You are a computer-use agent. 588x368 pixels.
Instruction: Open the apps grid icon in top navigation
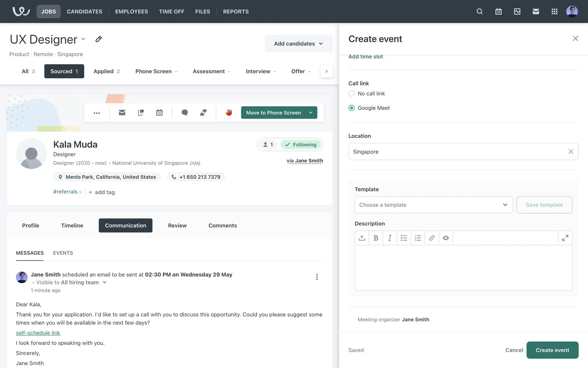coord(554,11)
